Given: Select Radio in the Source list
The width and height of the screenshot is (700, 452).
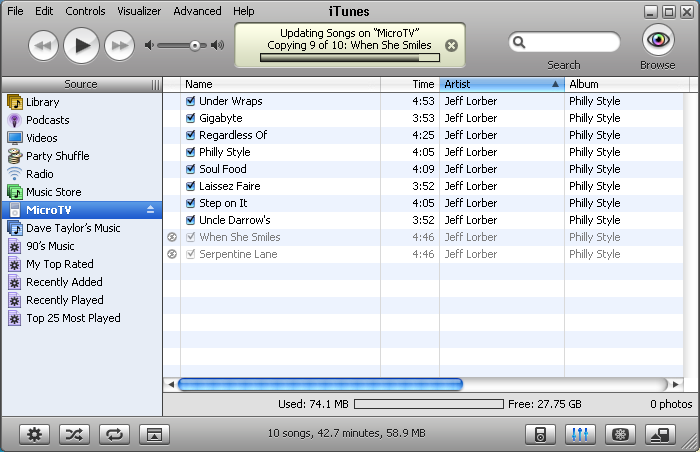Looking at the screenshot, I should tap(82, 174).
